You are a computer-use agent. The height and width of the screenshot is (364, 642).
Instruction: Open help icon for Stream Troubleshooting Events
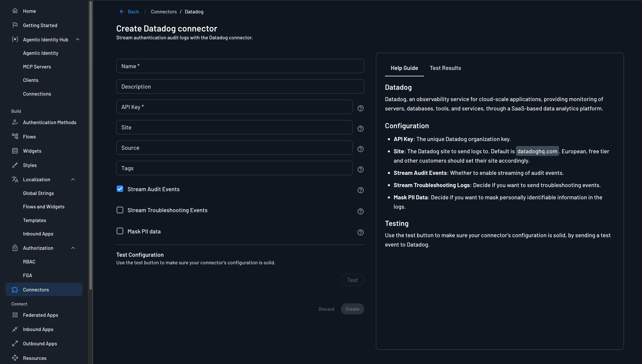(x=360, y=211)
